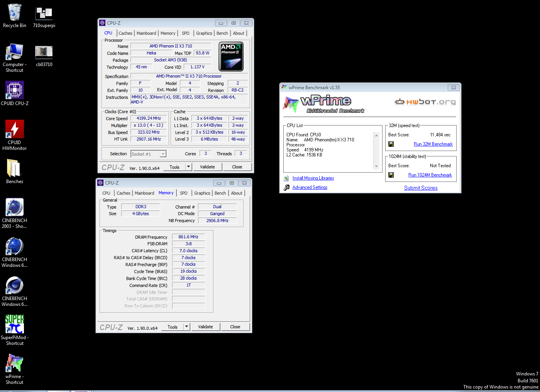Open About tab in lower CPU-Z window
Screen dimensions: 540x392
(237, 193)
